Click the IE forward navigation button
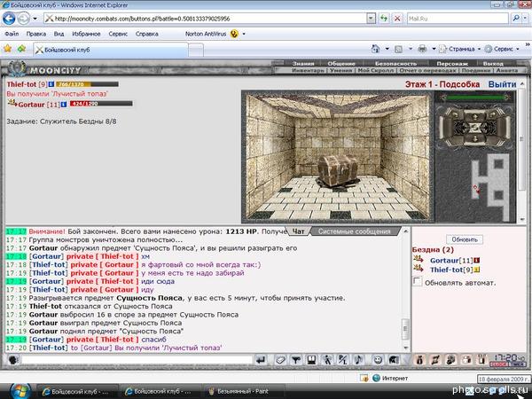This screenshot has height=399, width=532. click(x=23, y=19)
